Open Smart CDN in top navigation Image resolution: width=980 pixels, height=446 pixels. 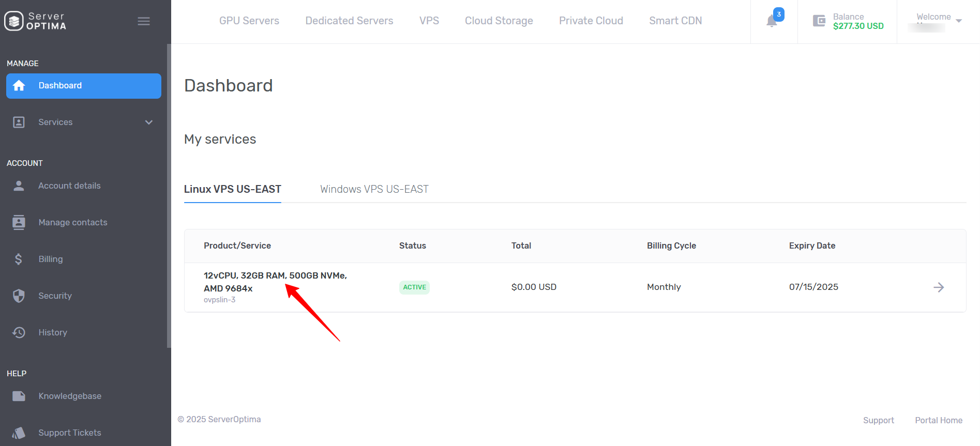[x=675, y=21]
